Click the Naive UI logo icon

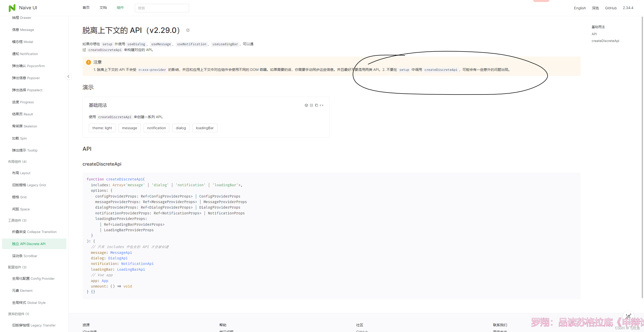point(12,8)
